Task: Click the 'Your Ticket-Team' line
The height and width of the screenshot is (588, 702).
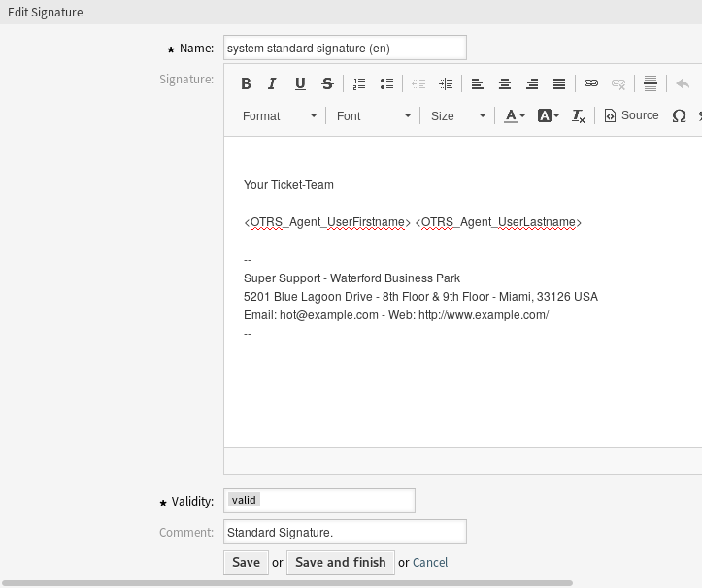Action: (288, 185)
